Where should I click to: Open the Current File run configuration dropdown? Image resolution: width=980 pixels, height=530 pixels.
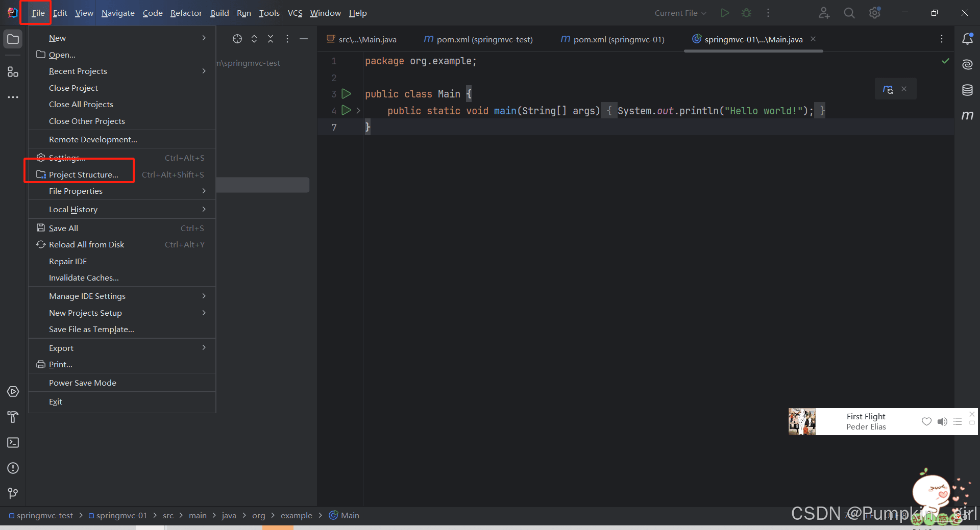[x=680, y=13]
